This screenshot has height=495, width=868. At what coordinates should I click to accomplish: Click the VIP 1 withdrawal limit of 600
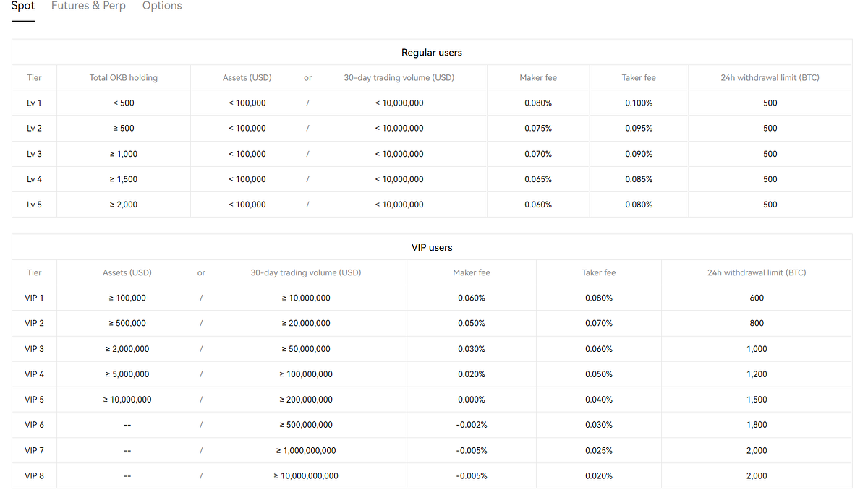coord(756,298)
